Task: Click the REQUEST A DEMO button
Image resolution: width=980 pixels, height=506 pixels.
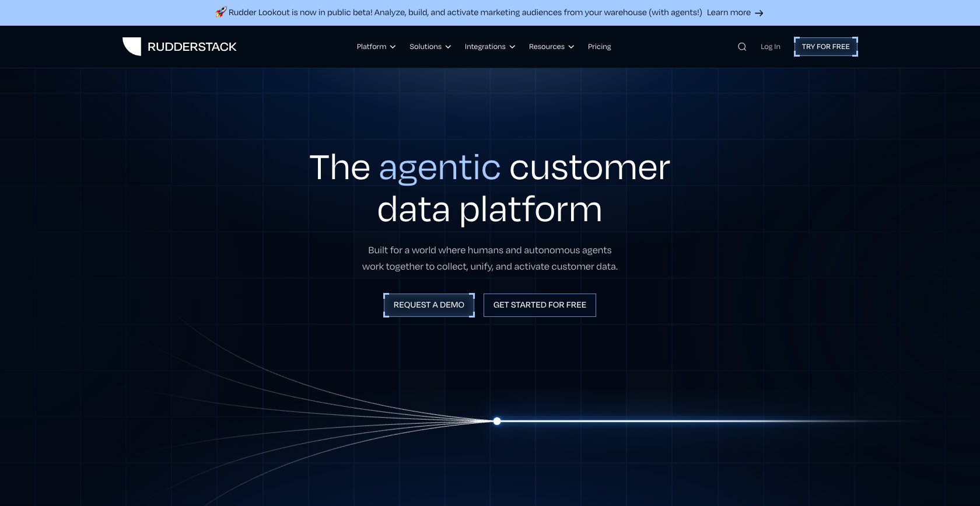Action: point(429,305)
